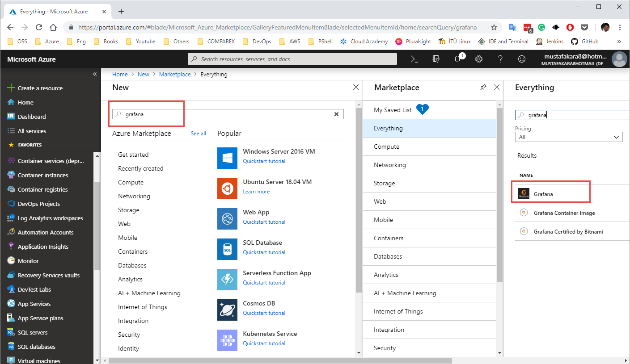The width and height of the screenshot is (630, 364).
Task: Click the Chrome address bar URL
Action: tap(277, 27)
